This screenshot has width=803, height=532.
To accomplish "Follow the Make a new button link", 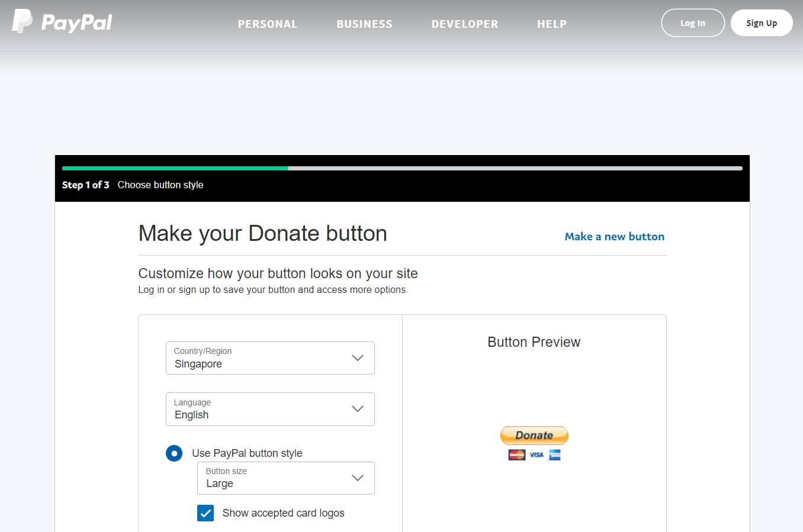I will tap(614, 237).
